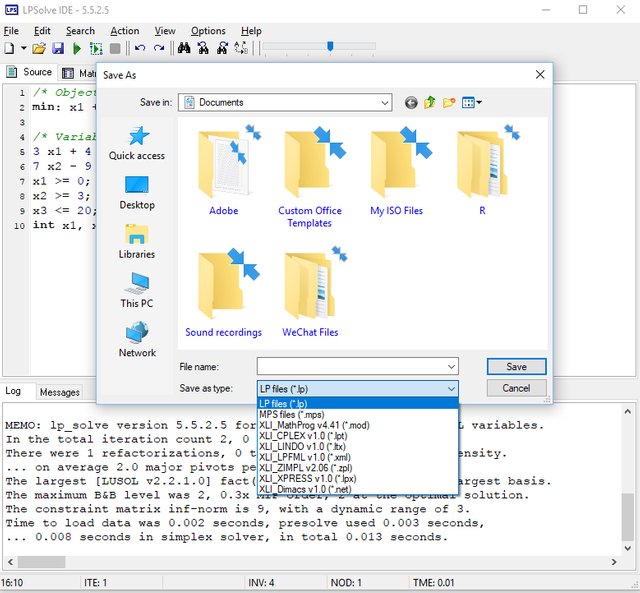
Task: Choose MPS files (*.mps) type option
Action: [x=358, y=414]
